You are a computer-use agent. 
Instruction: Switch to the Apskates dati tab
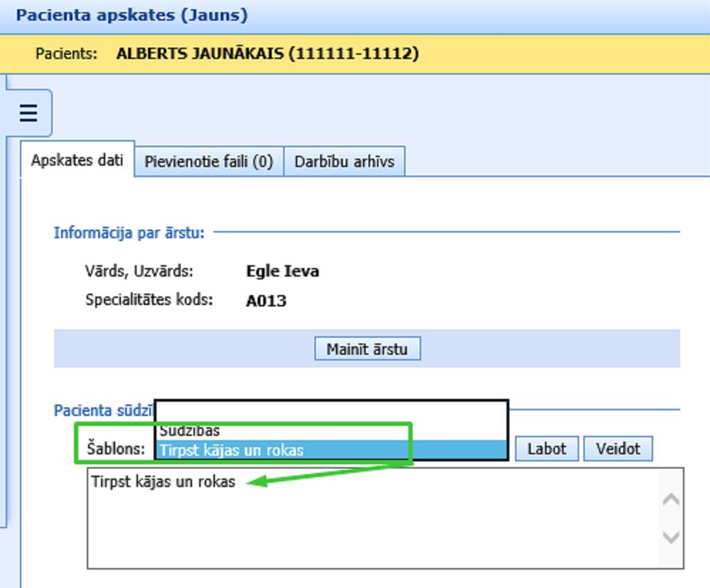(x=78, y=160)
